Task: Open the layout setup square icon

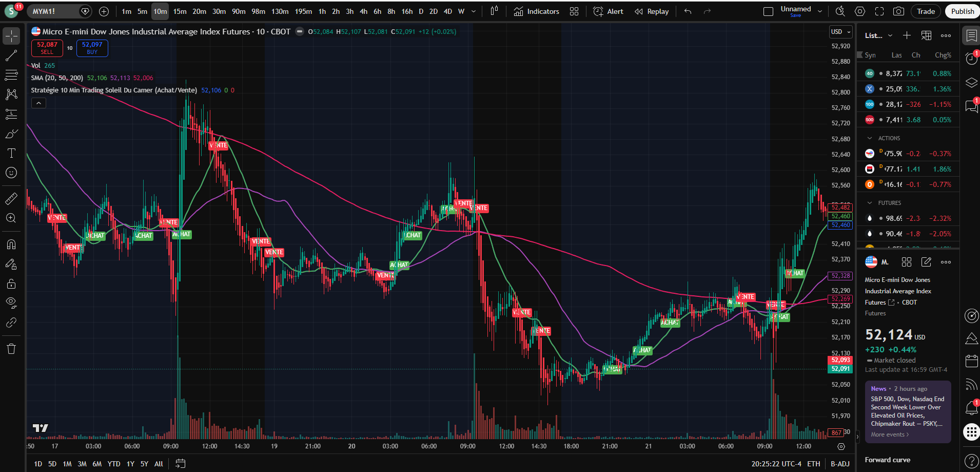Action: click(768, 11)
